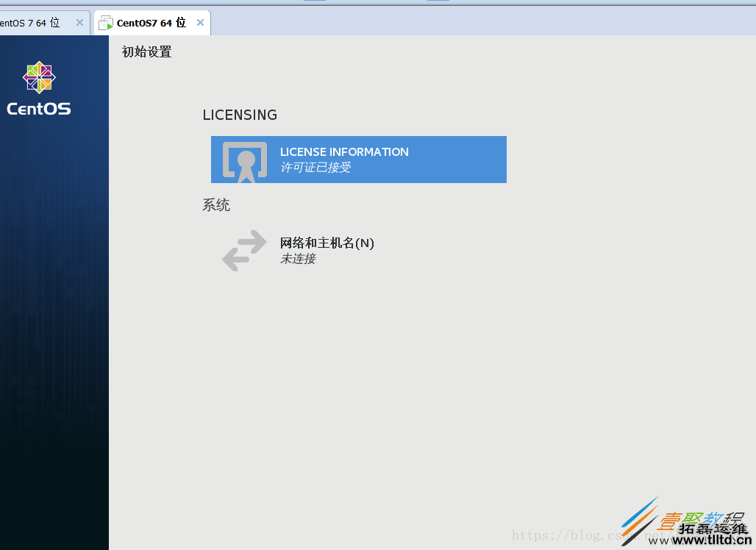Viewport: 756px width, 550px height.
Task: Click the 未连接 connection status text
Action: pyautogui.click(x=298, y=259)
